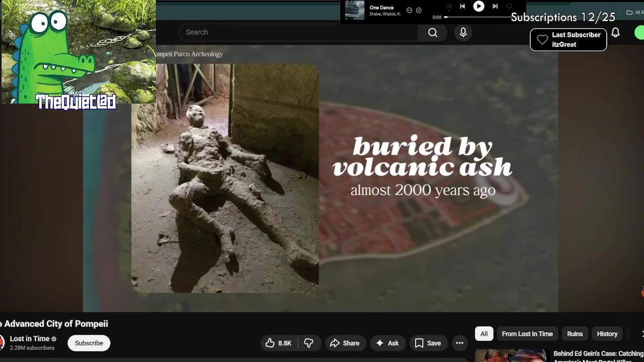Share the video
This screenshot has height=362, width=644.
[345, 343]
